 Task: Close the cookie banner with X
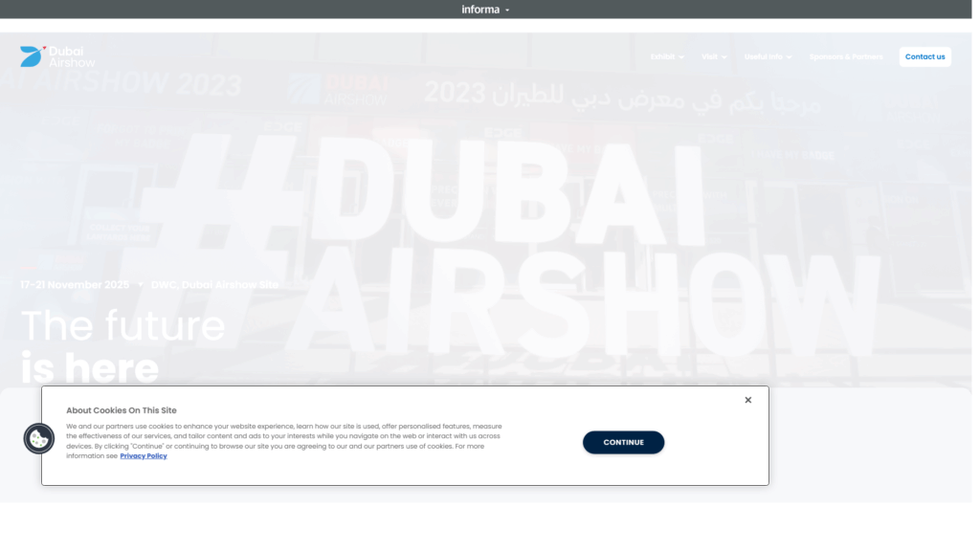coord(747,400)
